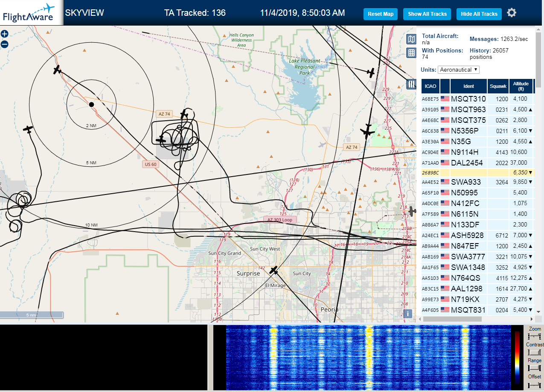Select aircraft icon just above AZ 74 label
Viewport: 544px width, 392px height.
(184, 114)
